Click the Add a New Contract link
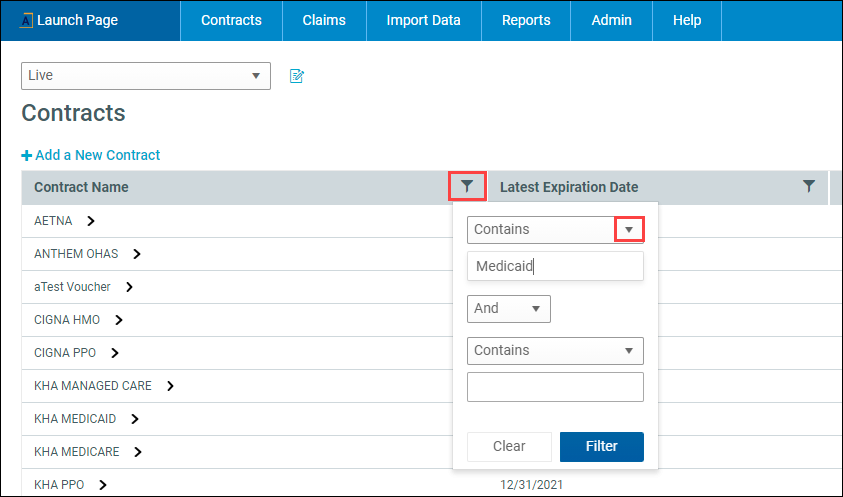Screen dimensions: 843x497 97,155
